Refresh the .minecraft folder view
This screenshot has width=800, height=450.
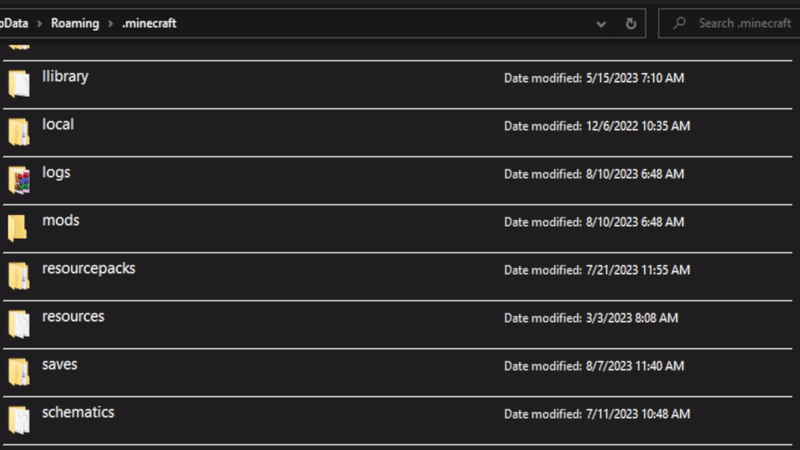631,23
